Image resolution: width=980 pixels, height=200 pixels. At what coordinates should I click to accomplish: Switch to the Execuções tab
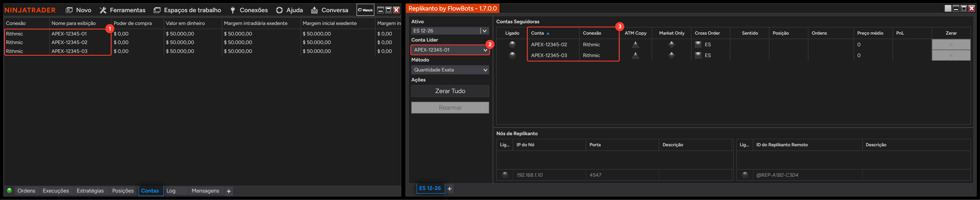pos(56,191)
